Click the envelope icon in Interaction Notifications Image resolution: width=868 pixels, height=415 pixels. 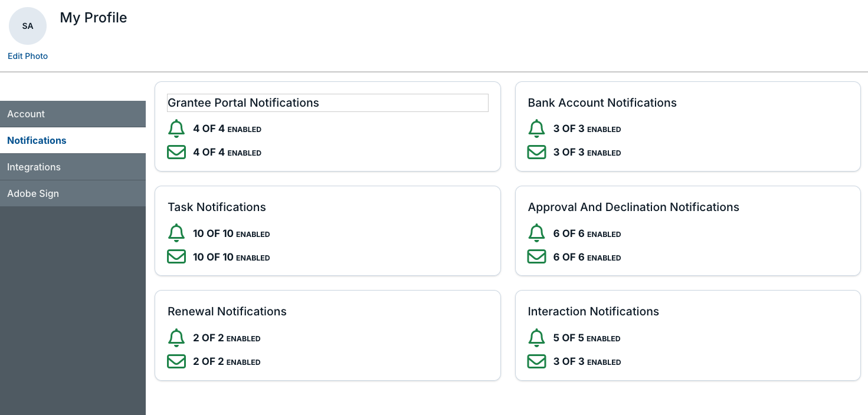536,361
